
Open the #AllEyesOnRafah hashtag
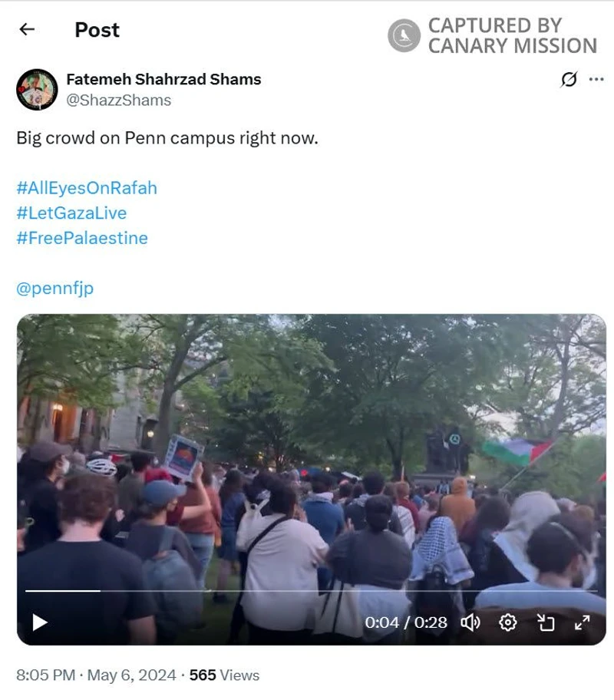(87, 188)
